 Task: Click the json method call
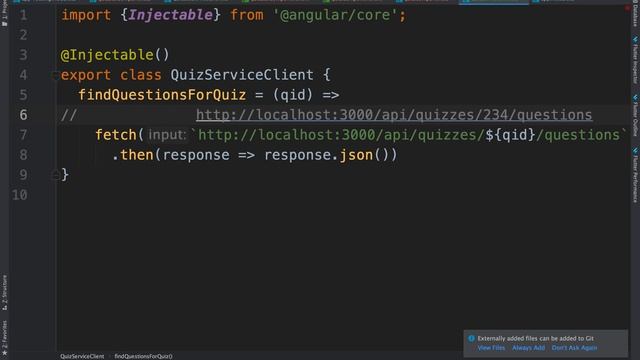(x=356, y=155)
